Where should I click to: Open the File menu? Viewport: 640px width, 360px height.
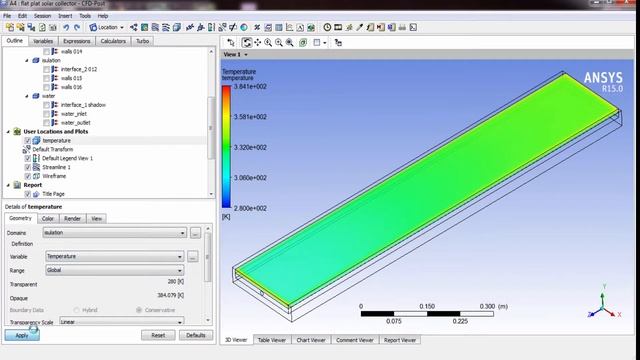[x=7, y=16]
